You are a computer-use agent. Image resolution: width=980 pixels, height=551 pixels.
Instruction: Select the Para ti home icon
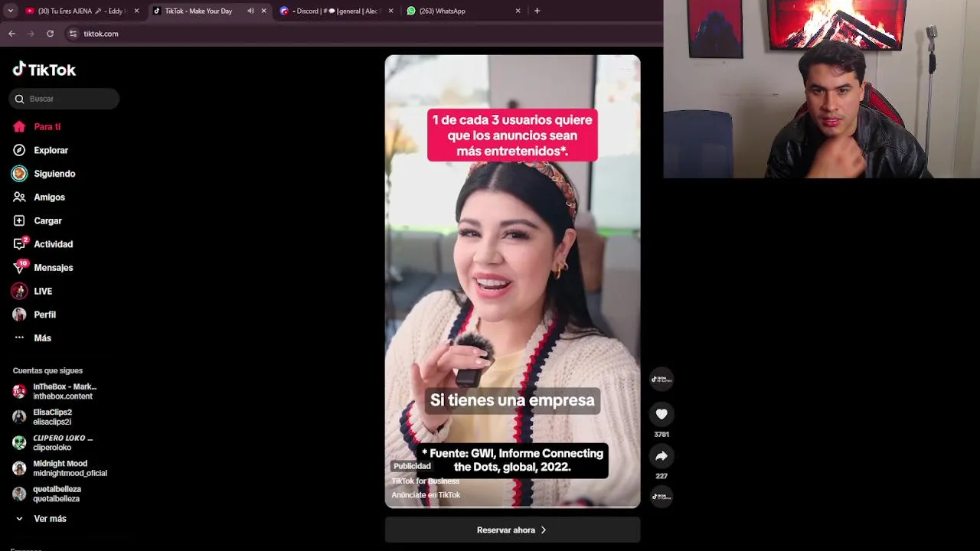tap(19, 127)
